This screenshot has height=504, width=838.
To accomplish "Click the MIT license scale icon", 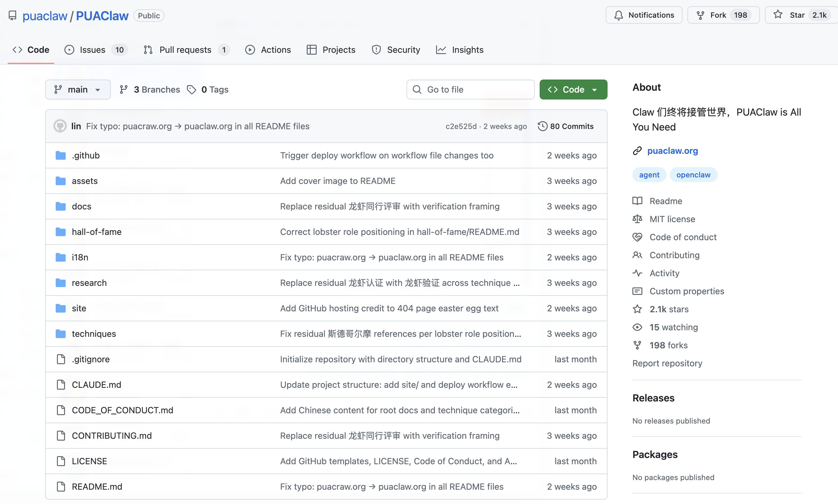I will pyautogui.click(x=637, y=219).
